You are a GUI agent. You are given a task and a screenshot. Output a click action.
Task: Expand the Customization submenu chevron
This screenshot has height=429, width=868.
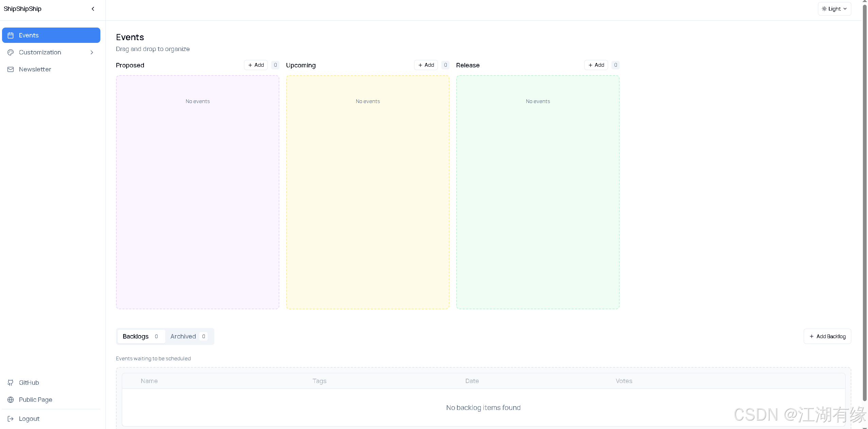(x=92, y=52)
